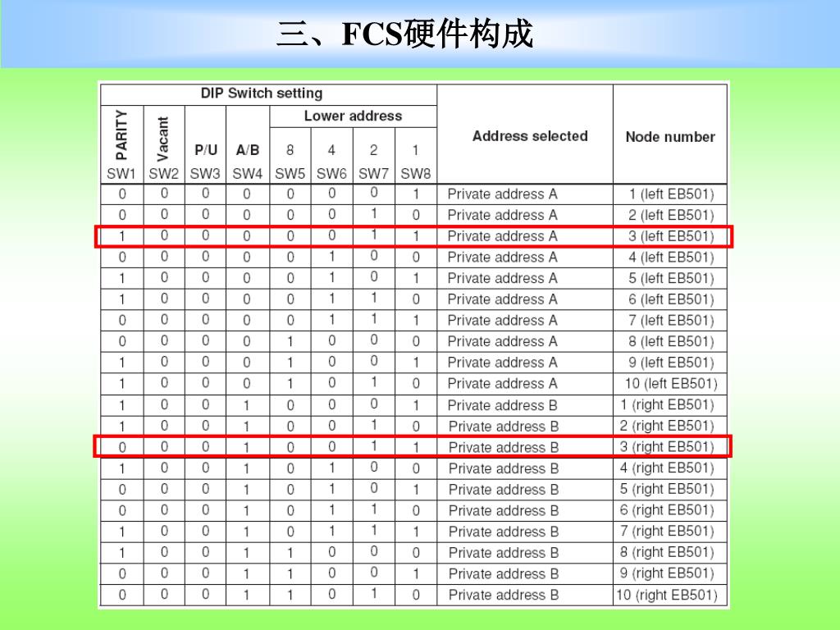Click 'Private address A' in node 3 left row
The height and width of the screenshot is (630, 840).
tap(503, 235)
